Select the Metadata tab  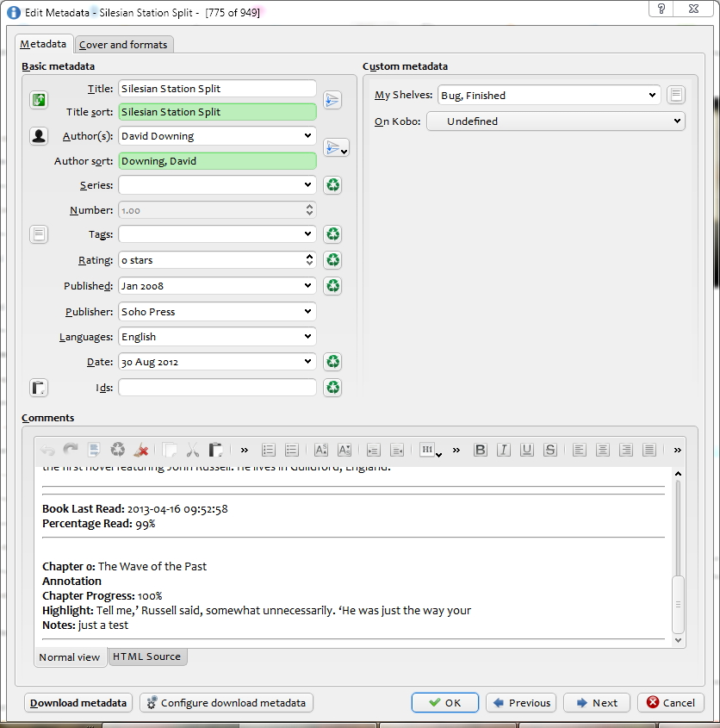[x=43, y=44]
